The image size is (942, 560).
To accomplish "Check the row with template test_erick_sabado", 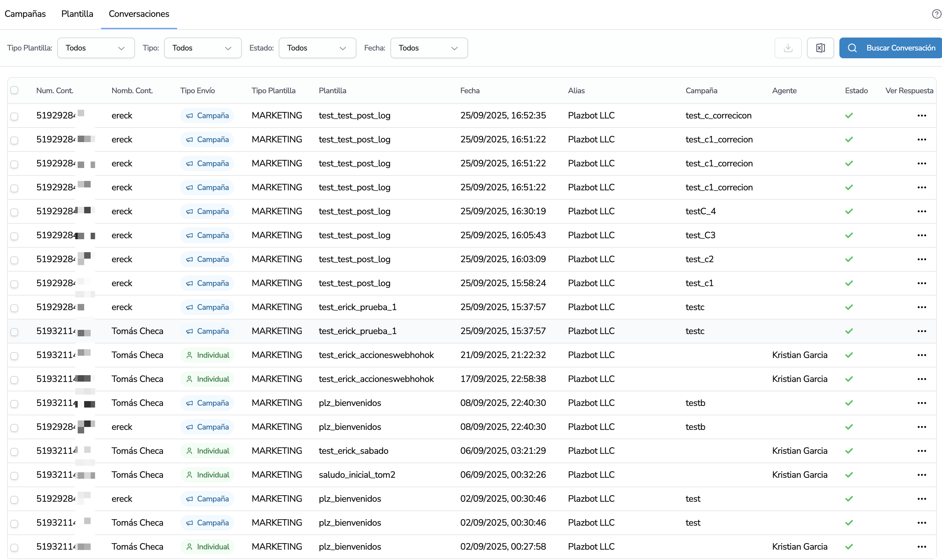I will 14,452.
